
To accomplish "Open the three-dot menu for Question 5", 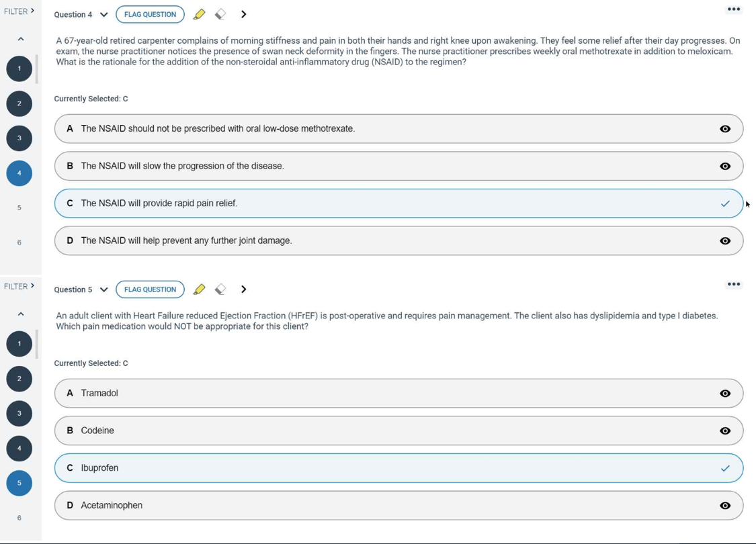I will coord(734,284).
